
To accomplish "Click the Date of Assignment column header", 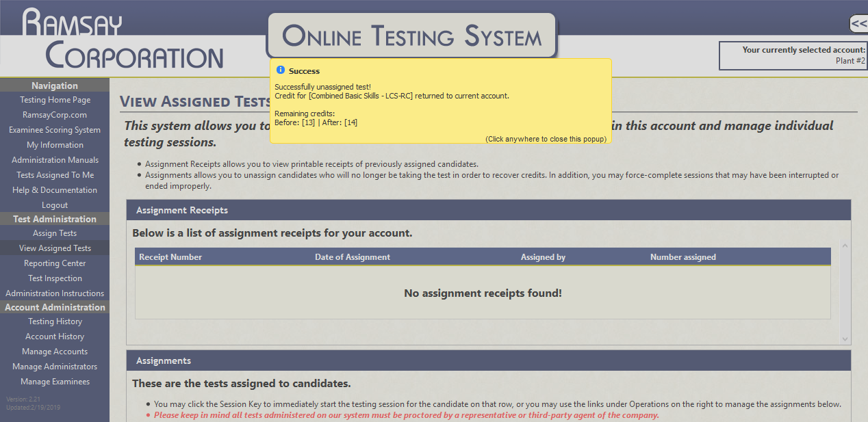I will [353, 257].
